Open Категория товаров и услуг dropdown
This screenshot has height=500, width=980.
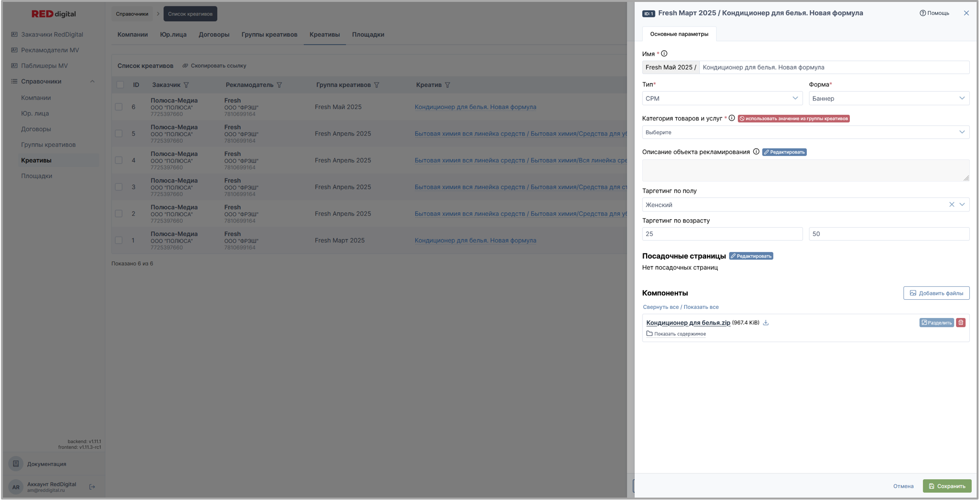(805, 132)
